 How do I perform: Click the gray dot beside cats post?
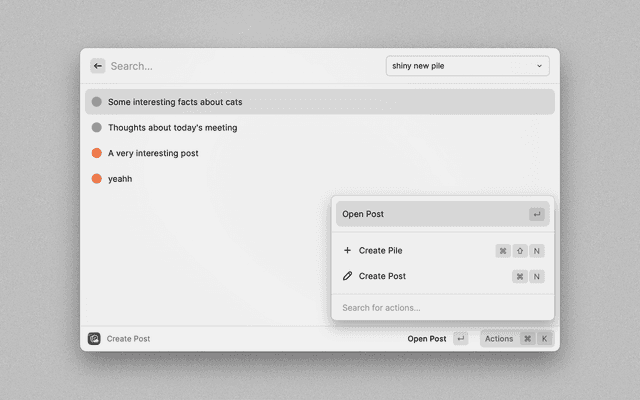(96, 102)
